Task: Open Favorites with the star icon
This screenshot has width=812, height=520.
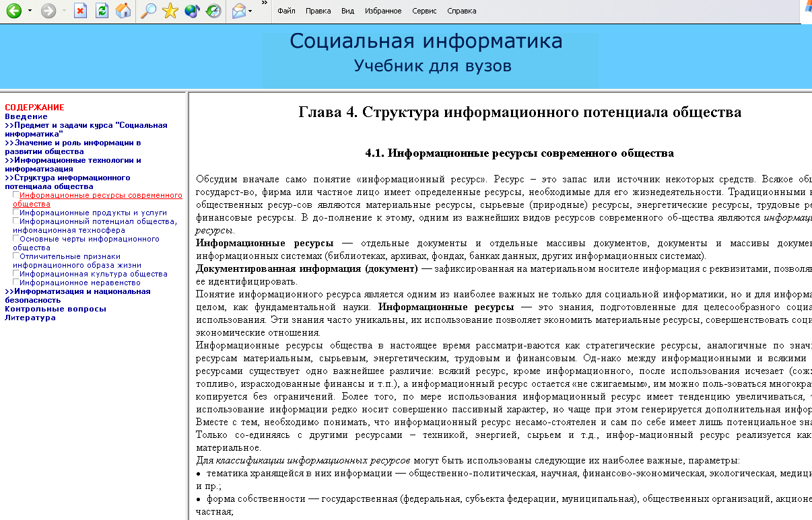Action: tap(170, 11)
